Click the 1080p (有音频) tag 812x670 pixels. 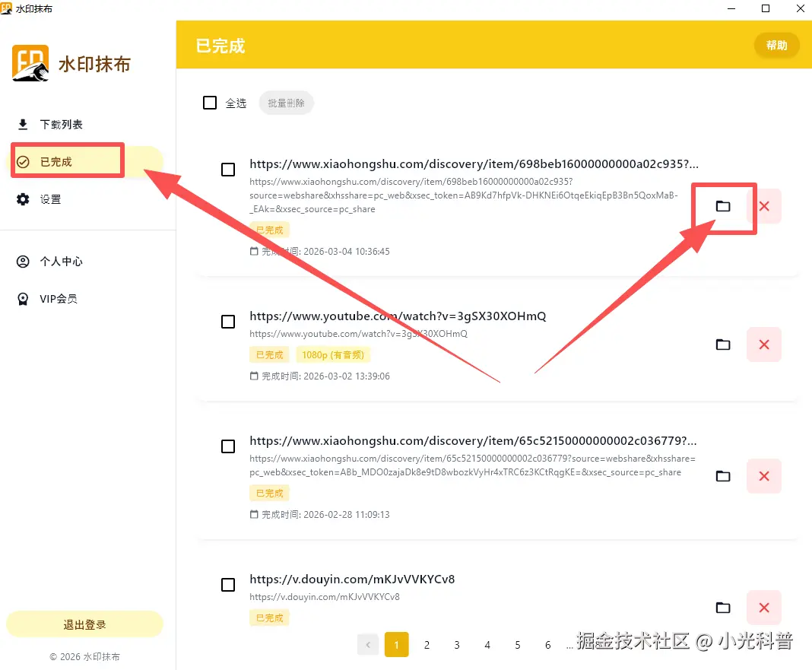pyautogui.click(x=333, y=355)
